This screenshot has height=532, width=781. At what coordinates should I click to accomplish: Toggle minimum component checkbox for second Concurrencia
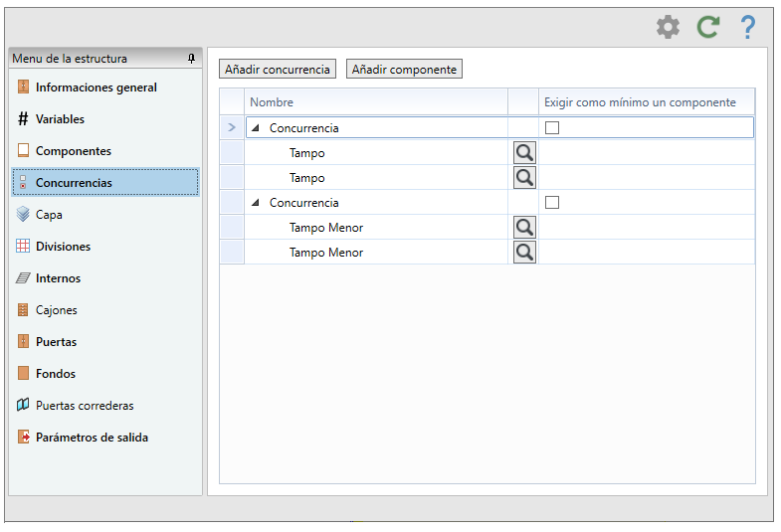coord(552,203)
